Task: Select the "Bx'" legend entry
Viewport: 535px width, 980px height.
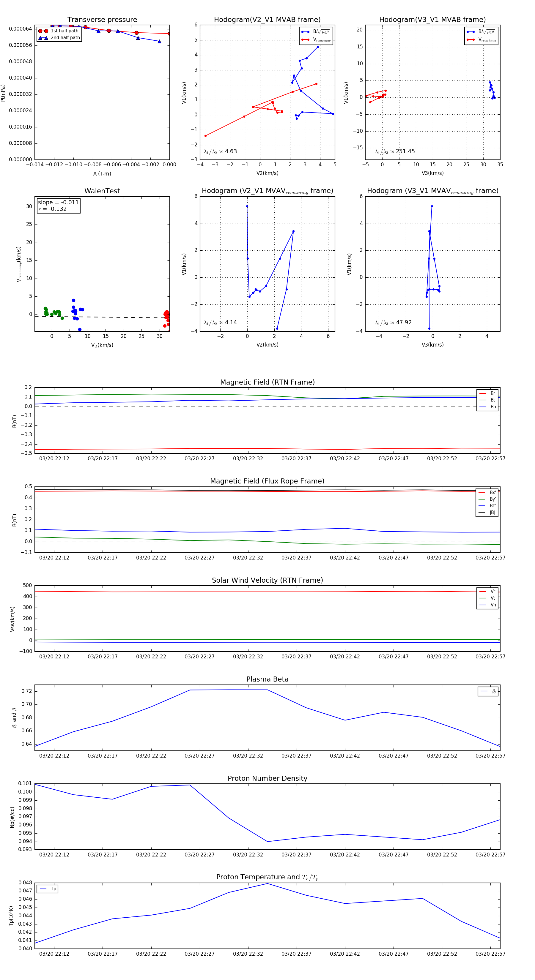Action: click(487, 493)
